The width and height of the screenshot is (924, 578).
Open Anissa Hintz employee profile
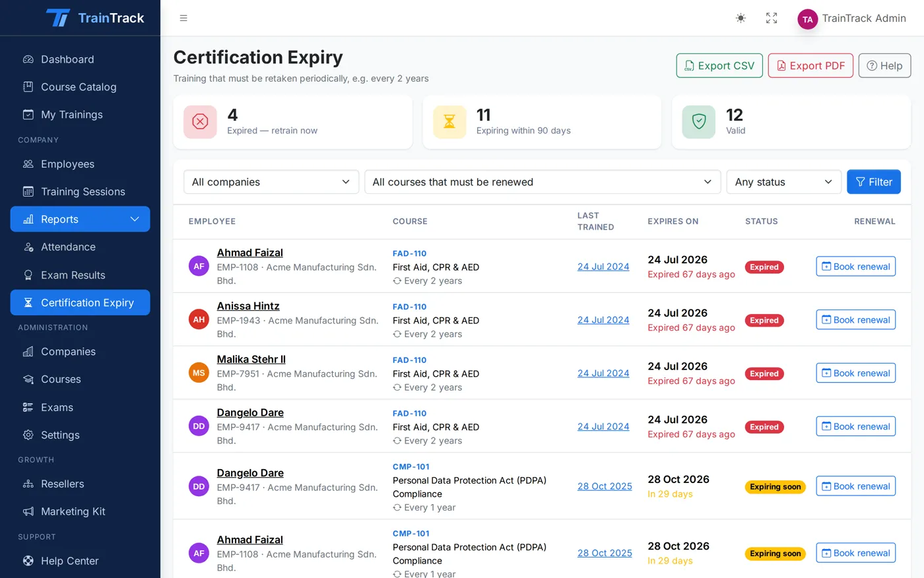[248, 306]
